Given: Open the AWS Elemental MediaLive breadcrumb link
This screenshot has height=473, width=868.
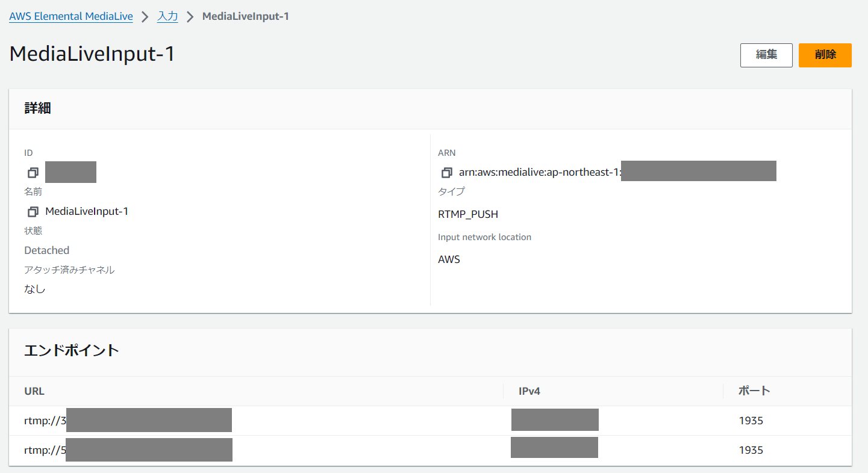Looking at the screenshot, I should click(71, 16).
